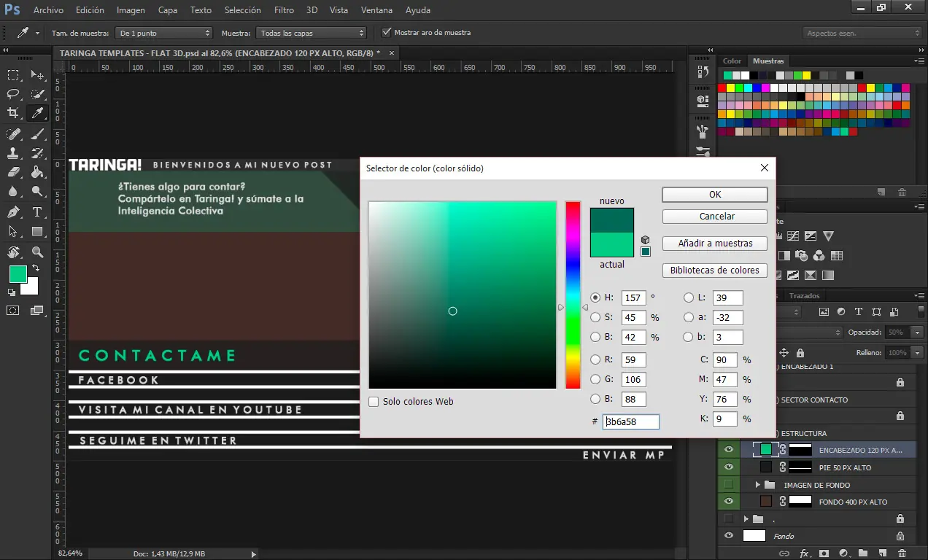928x560 pixels.
Task: Select the Path Selection arrow tool
Action: [x=13, y=231]
